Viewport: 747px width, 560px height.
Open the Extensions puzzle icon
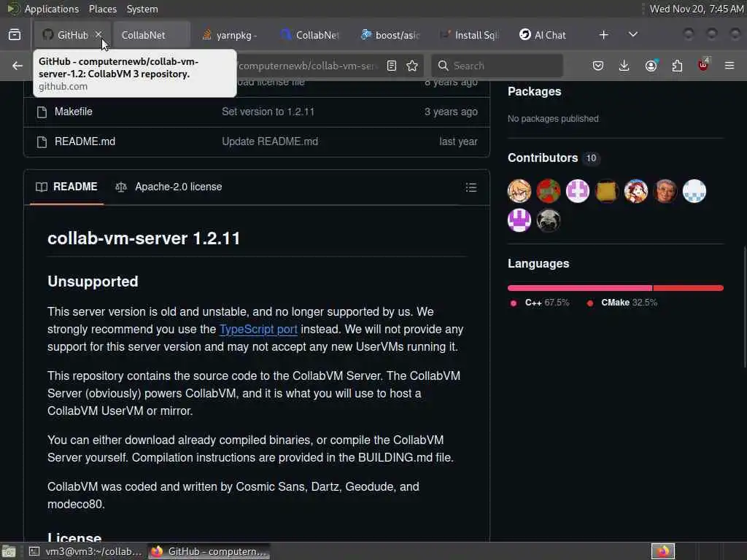click(677, 66)
